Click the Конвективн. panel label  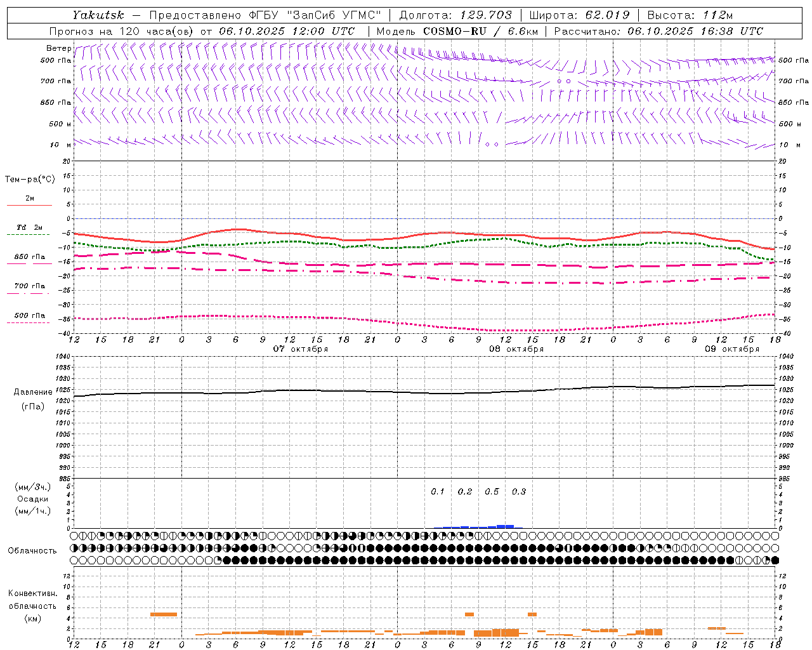click(32, 594)
